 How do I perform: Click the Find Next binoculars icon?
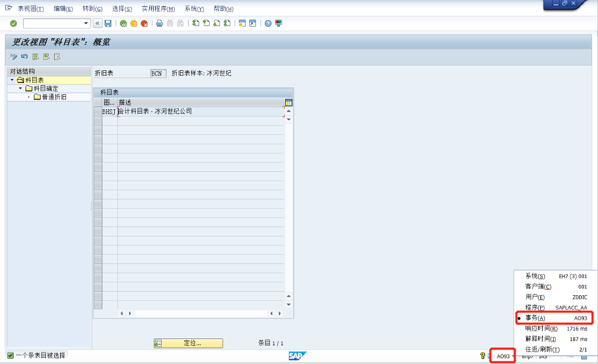pos(180,23)
